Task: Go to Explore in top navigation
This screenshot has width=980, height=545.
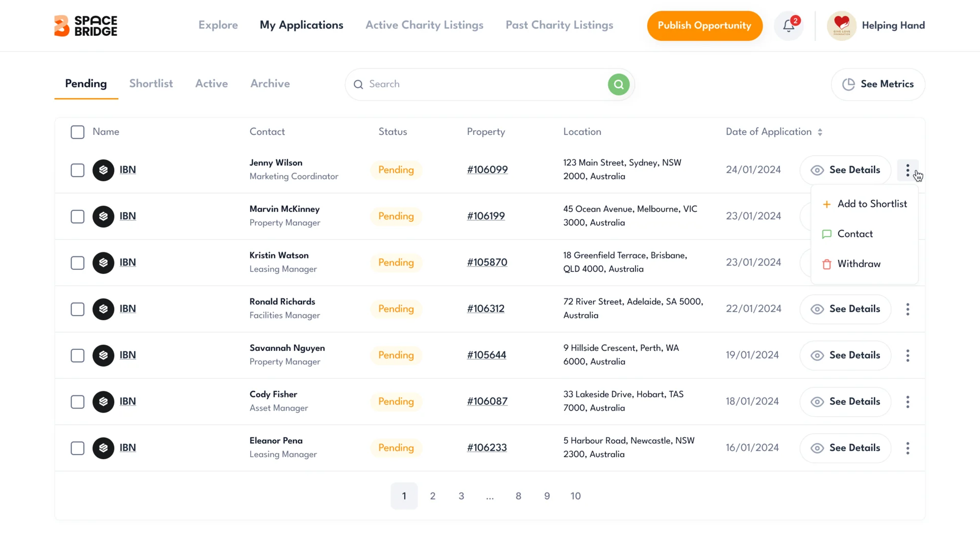Action: (218, 25)
